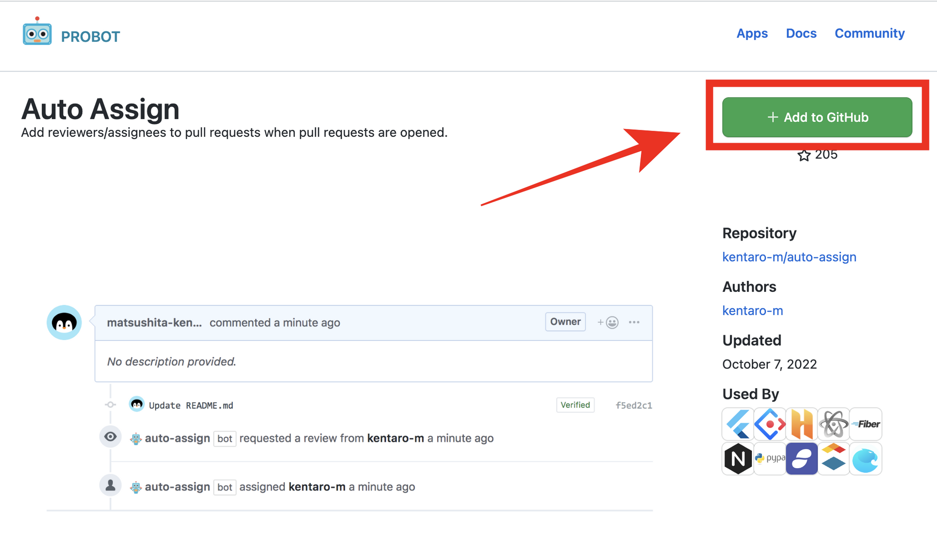Open the Flutter logo in Used By
The image size is (937, 560).
738,424
